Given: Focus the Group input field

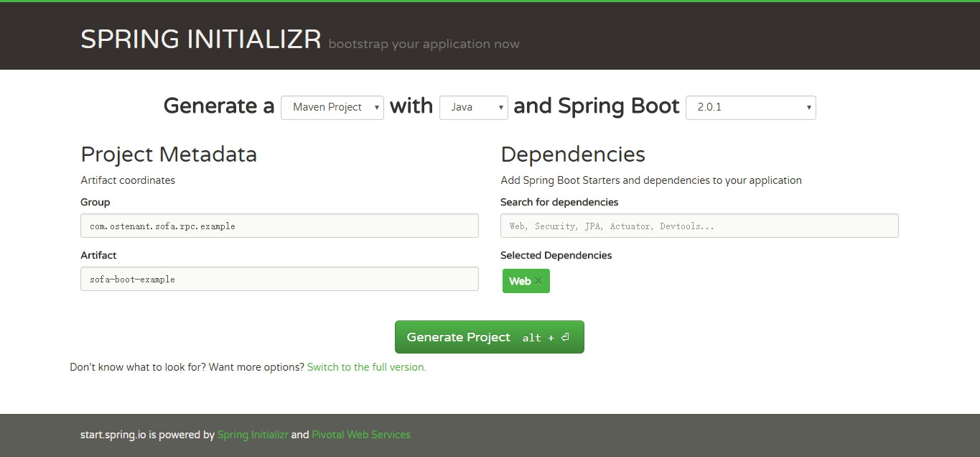Looking at the screenshot, I should click(279, 226).
